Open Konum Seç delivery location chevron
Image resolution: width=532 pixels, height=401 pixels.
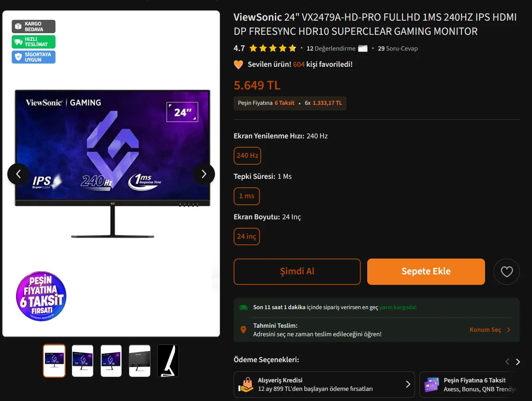coord(509,330)
